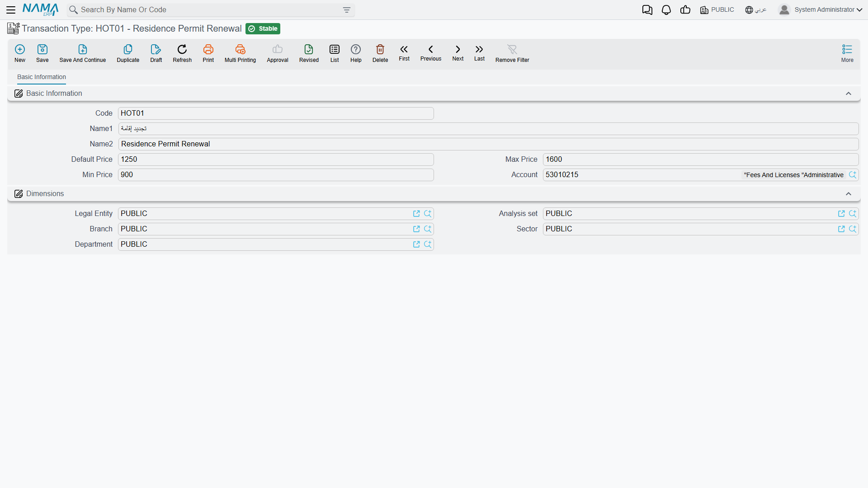868x488 pixels.
Task: Switch language to Arabic
Action: tap(756, 10)
